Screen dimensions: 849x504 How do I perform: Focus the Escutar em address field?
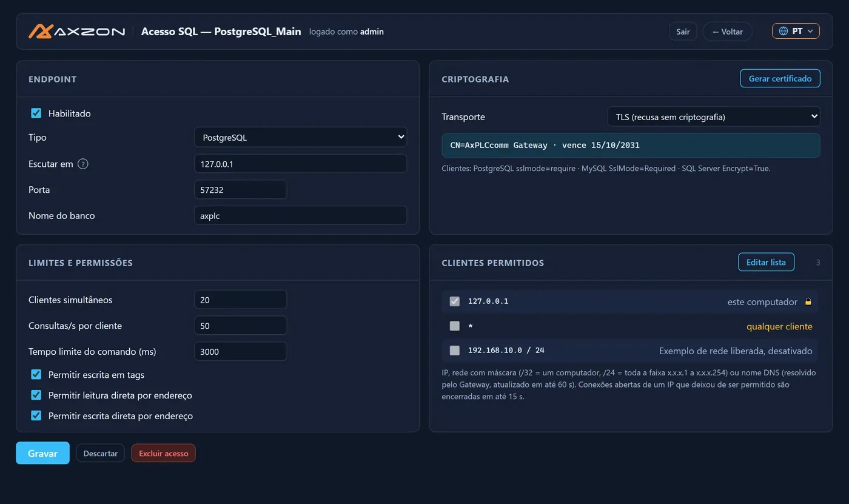tap(301, 164)
